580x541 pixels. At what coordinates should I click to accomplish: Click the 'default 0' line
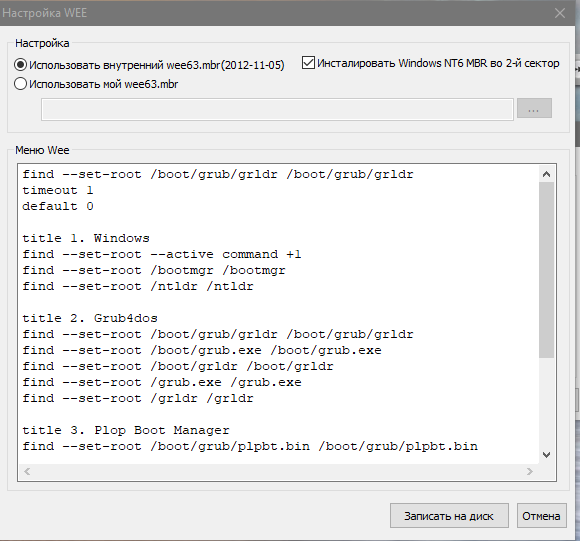coord(58,206)
